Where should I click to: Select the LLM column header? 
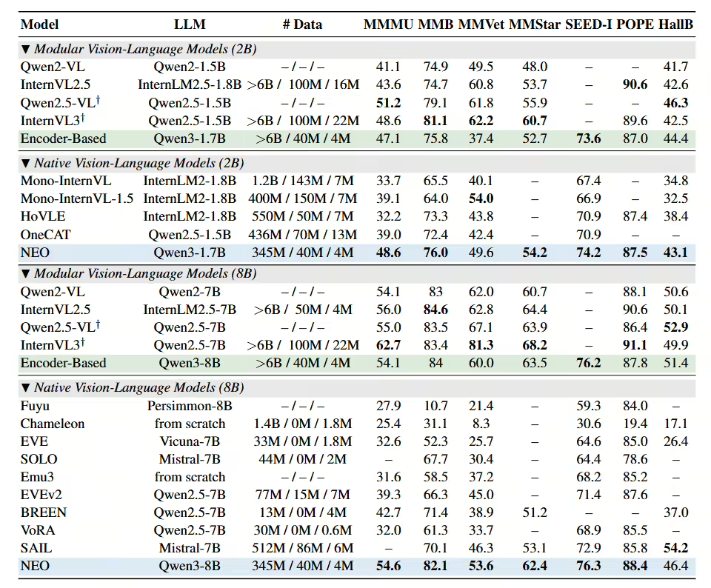click(x=190, y=24)
